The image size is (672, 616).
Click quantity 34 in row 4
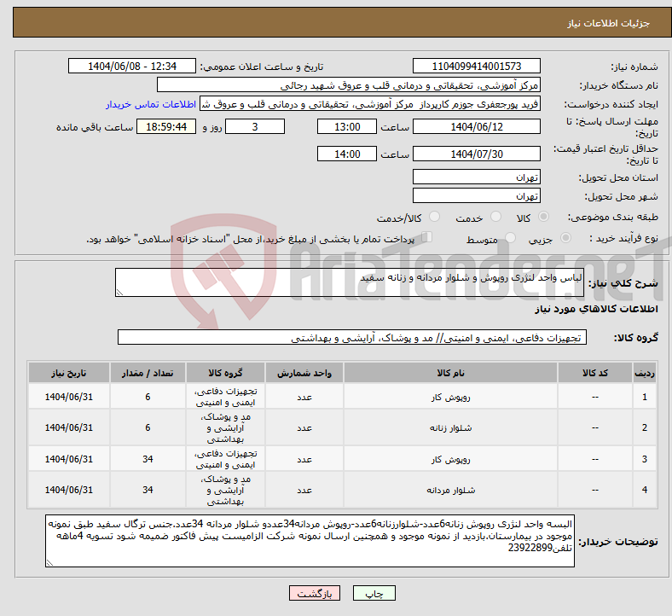point(148,490)
